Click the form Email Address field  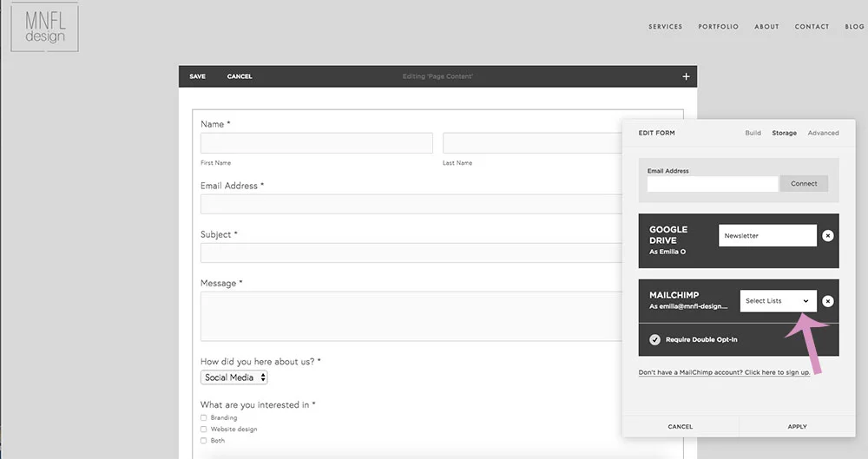411,204
